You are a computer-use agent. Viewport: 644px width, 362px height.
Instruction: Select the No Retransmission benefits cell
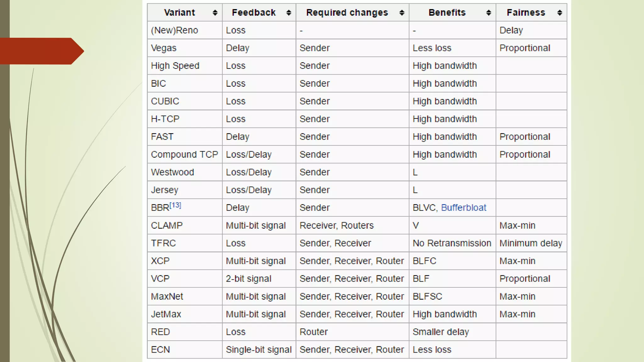(x=452, y=243)
